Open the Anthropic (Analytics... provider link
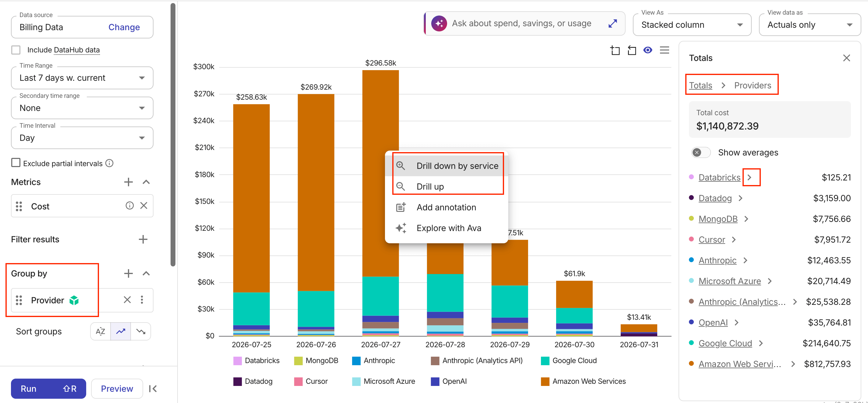 (x=742, y=302)
